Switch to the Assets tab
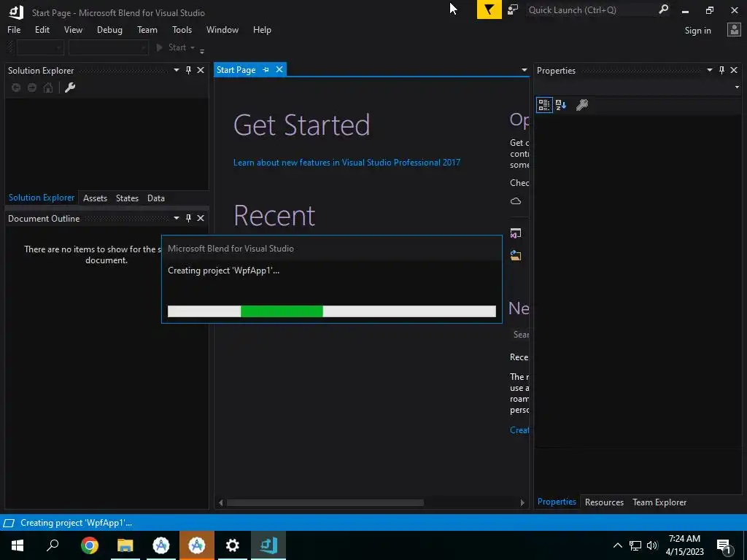 point(96,198)
